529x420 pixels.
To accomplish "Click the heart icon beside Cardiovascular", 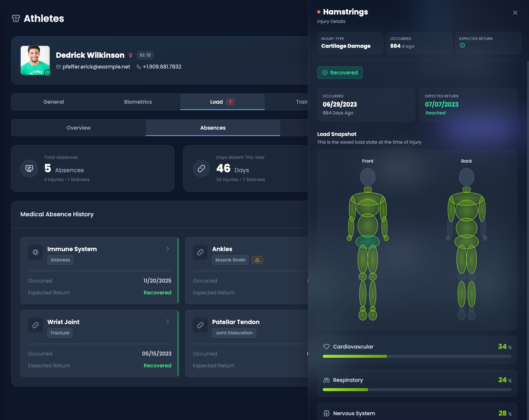I will pos(326,347).
